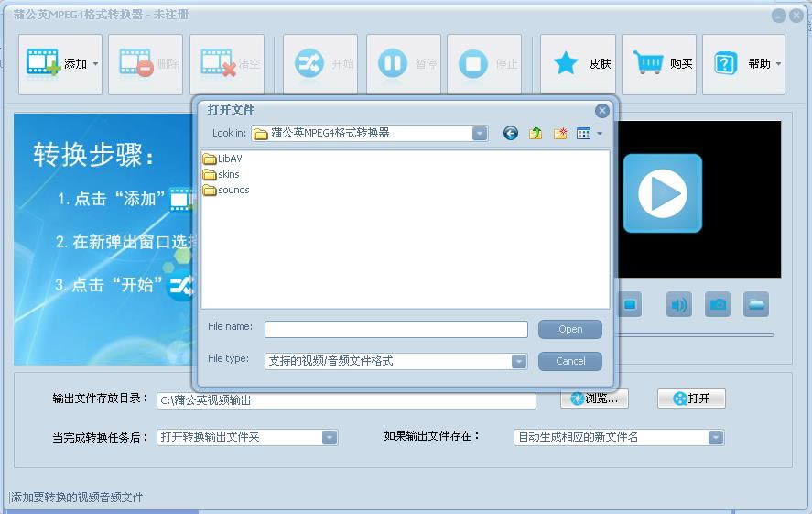Click the File name input field

[x=396, y=329]
